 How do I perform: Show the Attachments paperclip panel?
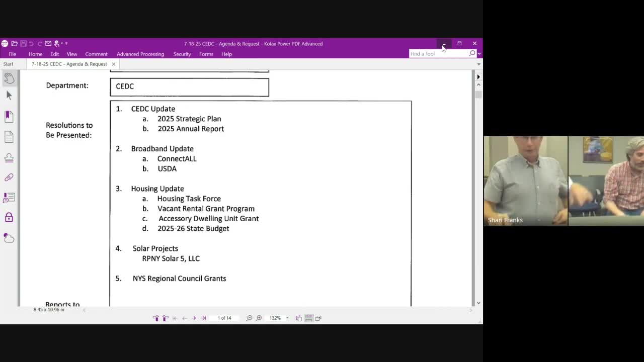(x=9, y=177)
